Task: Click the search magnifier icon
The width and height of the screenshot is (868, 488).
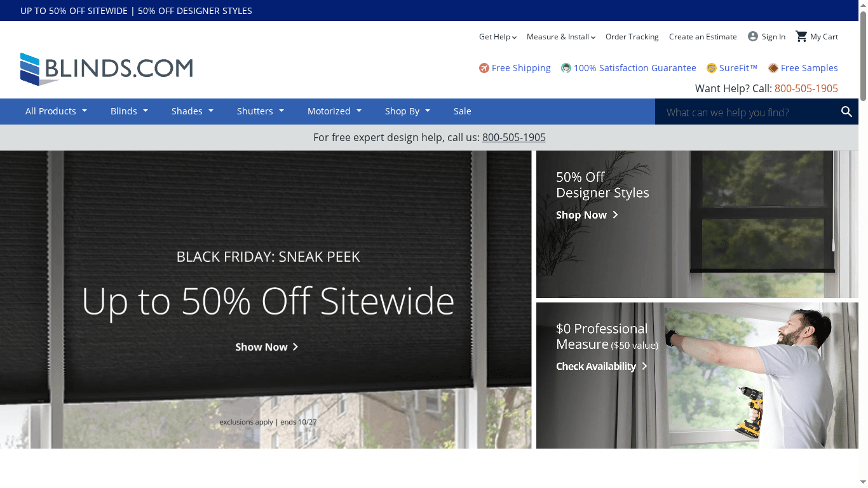Action: (x=846, y=111)
